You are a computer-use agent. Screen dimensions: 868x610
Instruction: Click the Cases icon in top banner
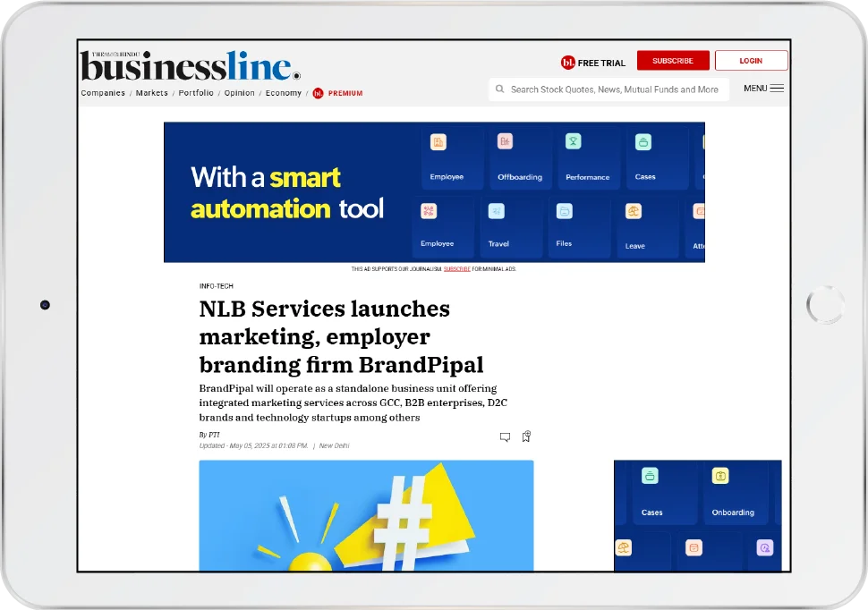click(642, 141)
